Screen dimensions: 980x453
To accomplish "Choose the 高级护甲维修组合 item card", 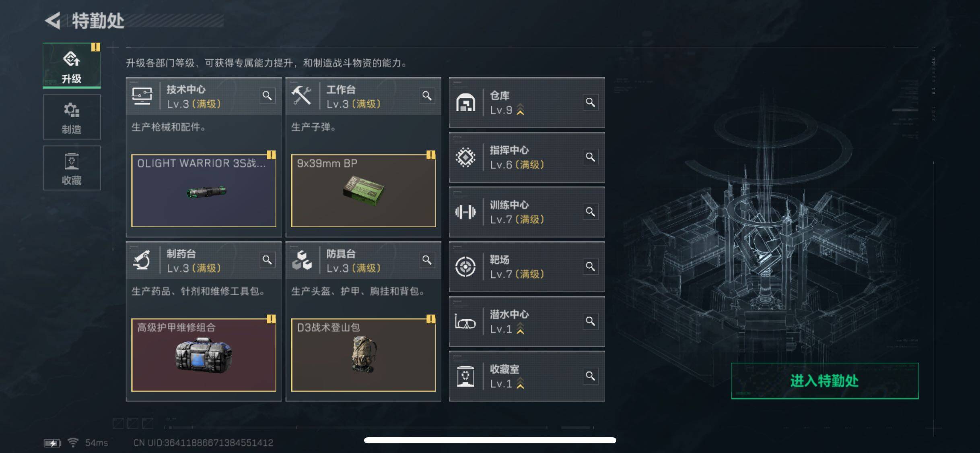I will (x=204, y=355).
